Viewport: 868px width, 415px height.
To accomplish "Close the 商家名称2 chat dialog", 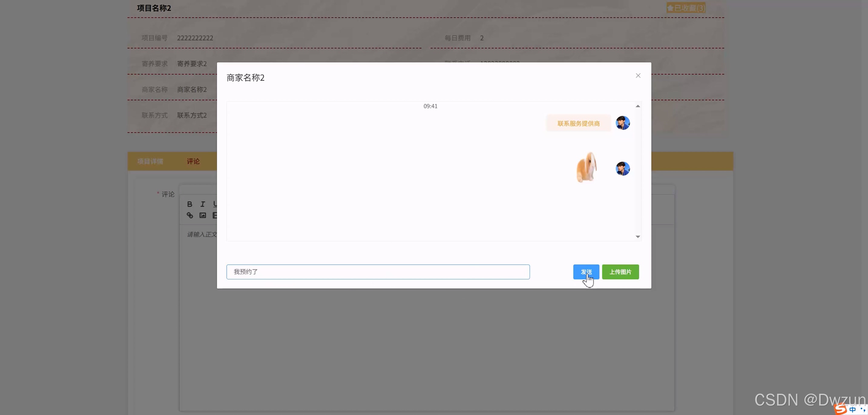I will point(638,75).
